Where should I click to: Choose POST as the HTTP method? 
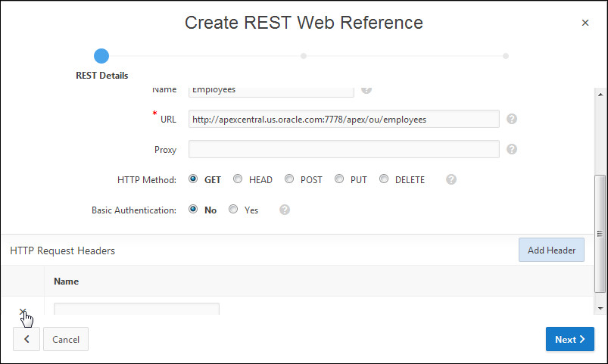289,179
